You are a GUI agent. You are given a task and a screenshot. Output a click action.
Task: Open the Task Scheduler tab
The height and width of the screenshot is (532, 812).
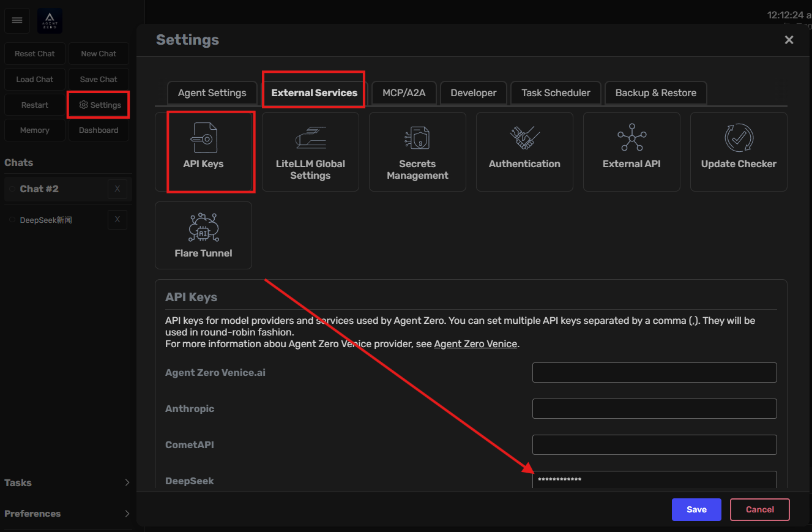556,93
